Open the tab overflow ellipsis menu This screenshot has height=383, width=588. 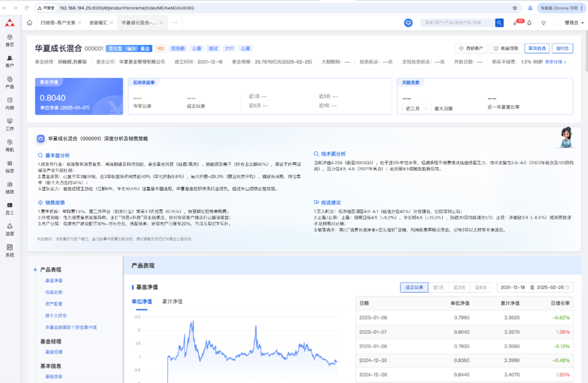coord(175,22)
